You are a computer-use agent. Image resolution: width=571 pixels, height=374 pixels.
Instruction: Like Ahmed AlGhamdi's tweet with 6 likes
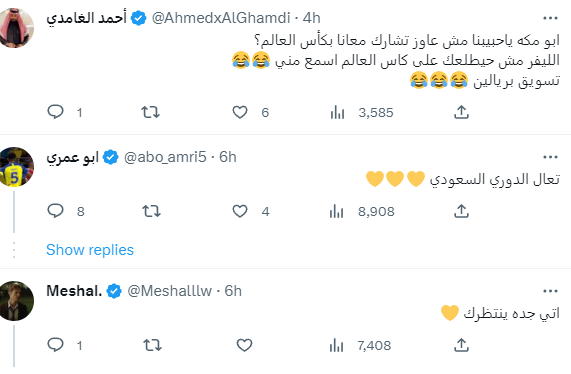click(240, 112)
